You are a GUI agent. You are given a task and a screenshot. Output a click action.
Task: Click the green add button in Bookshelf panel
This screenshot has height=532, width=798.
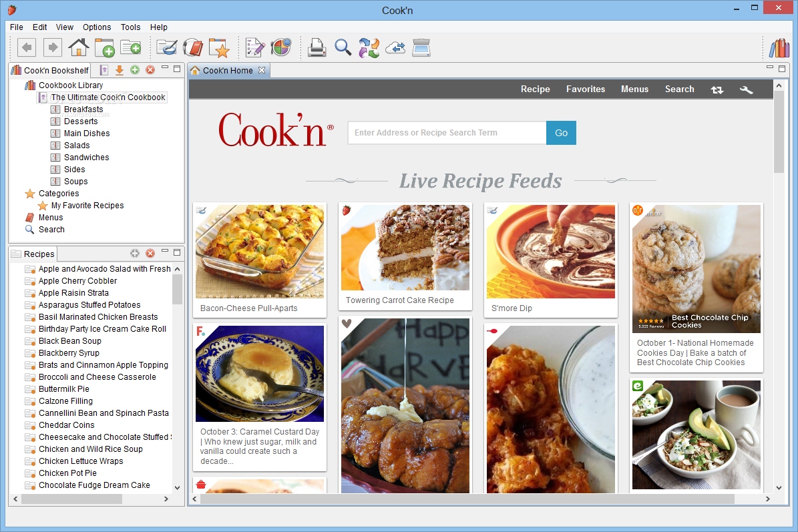[135, 69]
